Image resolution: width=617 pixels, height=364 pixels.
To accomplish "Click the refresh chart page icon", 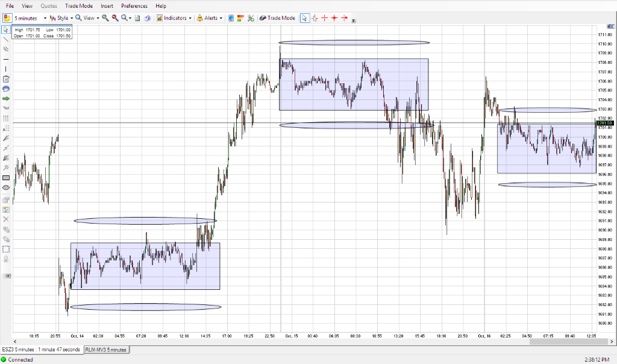I will pyautogui.click(x=137, y=18).
